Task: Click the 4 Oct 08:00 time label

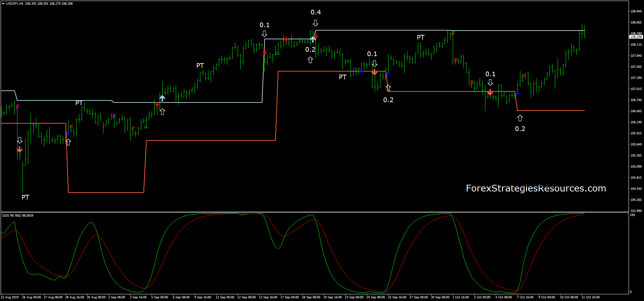Action: point(504,297)
